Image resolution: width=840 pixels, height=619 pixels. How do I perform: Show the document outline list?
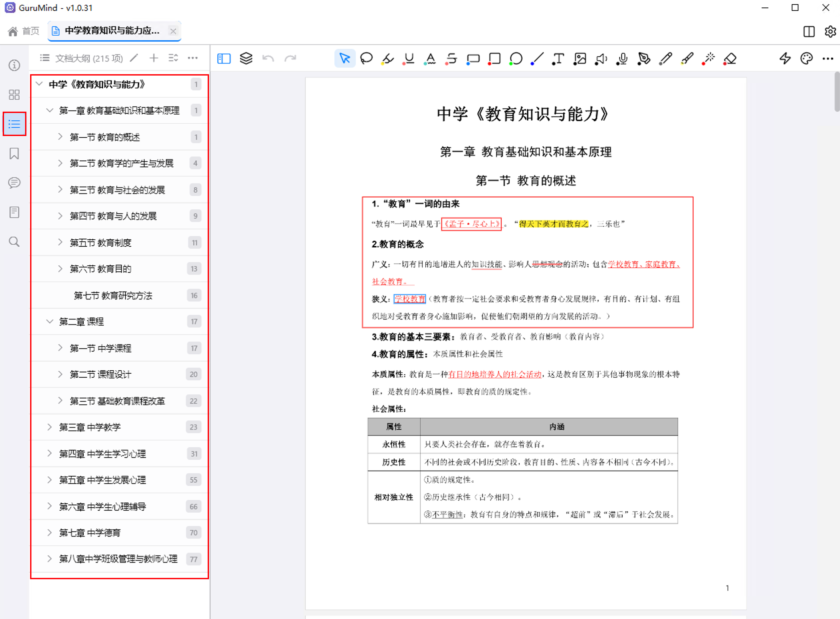pos(14,124)
